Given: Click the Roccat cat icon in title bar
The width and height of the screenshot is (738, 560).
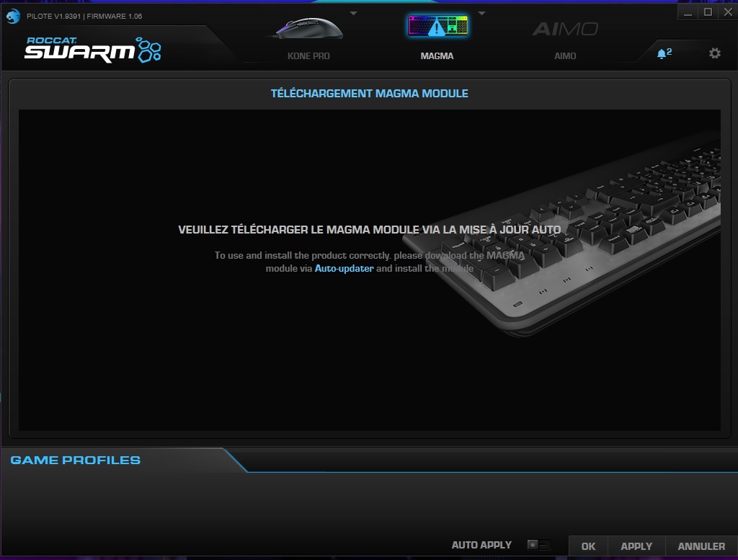Looking at the screenshot, I should [x=13, y=16].
